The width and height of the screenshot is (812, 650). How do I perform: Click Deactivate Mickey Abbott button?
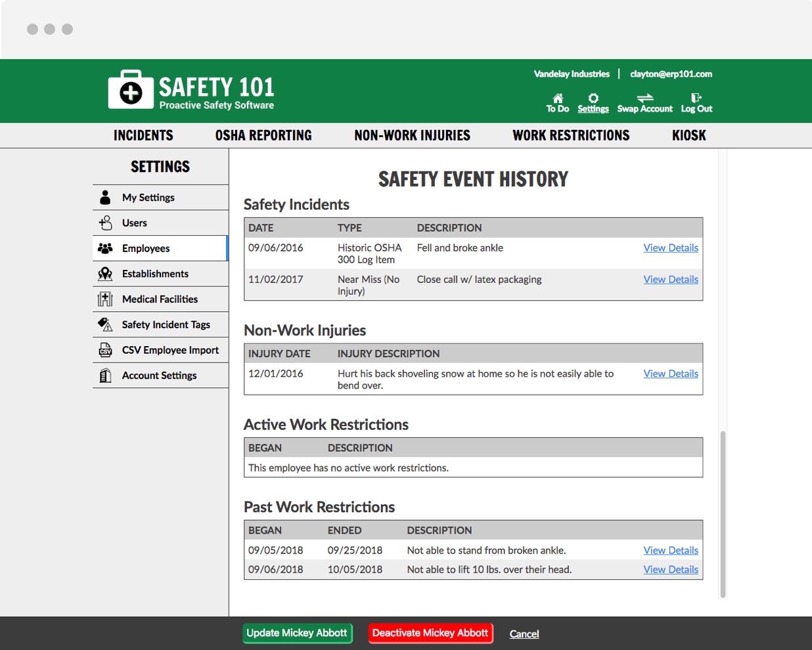430,633
